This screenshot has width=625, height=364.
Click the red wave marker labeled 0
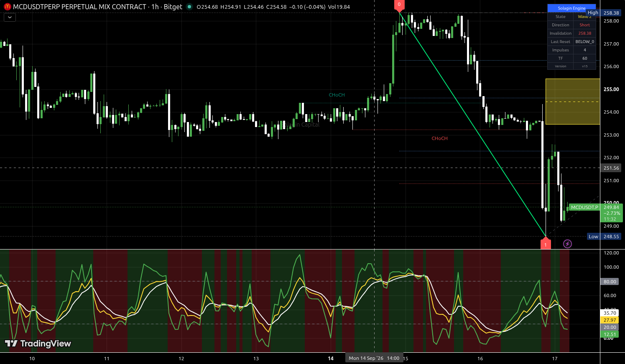point(399,5)
